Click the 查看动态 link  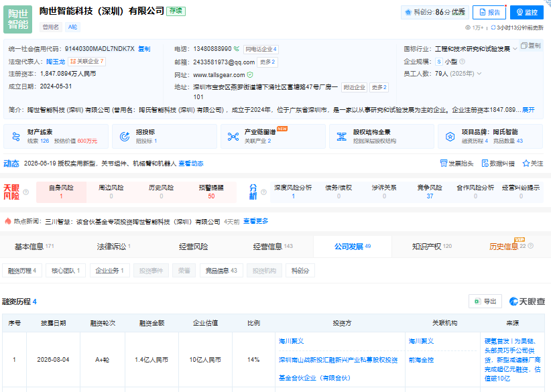point(191,164)
